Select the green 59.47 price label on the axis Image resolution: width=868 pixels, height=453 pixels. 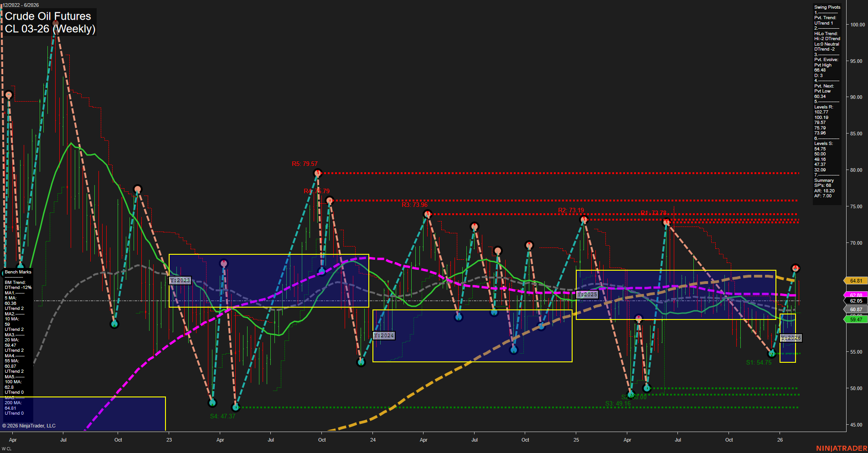pyautogui.click(x=856, y=320)
